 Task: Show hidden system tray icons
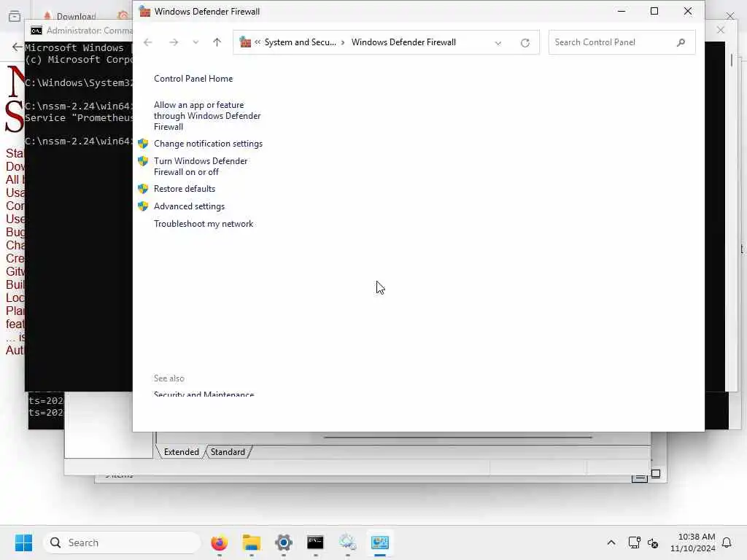[x=611, y=542]
